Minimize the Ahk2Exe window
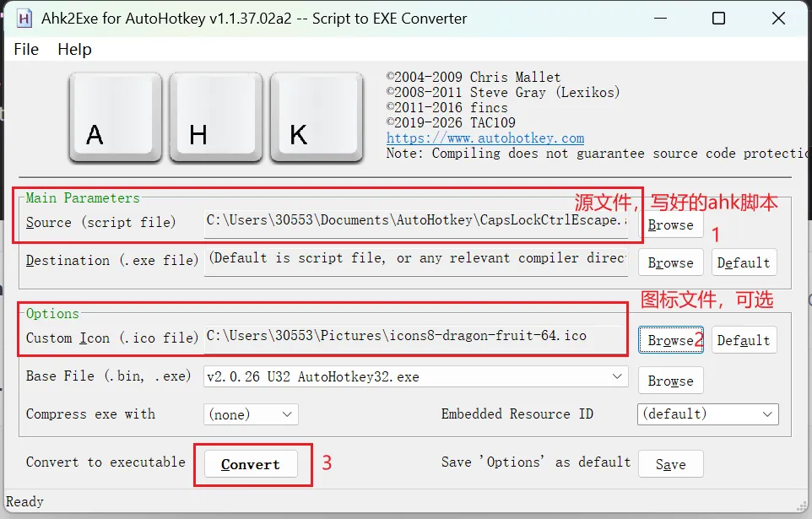This screenshot has height=519, width=812. tap(660, 19)
